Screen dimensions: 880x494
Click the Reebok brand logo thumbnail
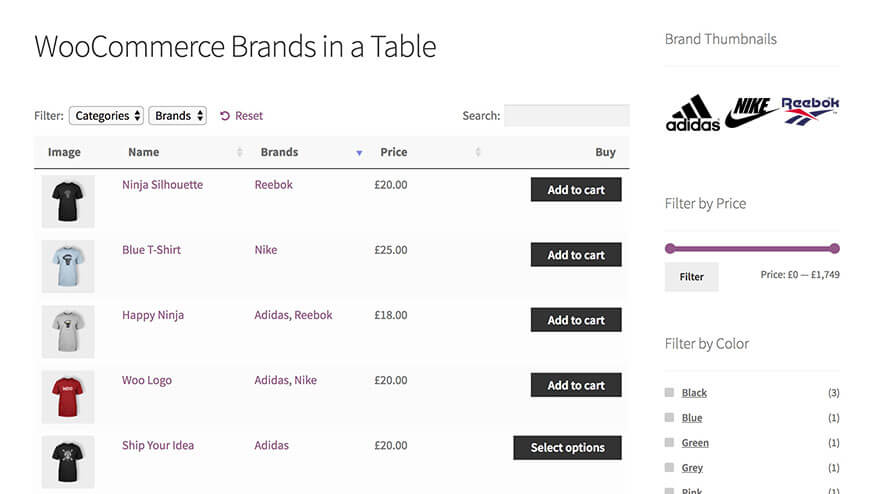tap(810, 110)
